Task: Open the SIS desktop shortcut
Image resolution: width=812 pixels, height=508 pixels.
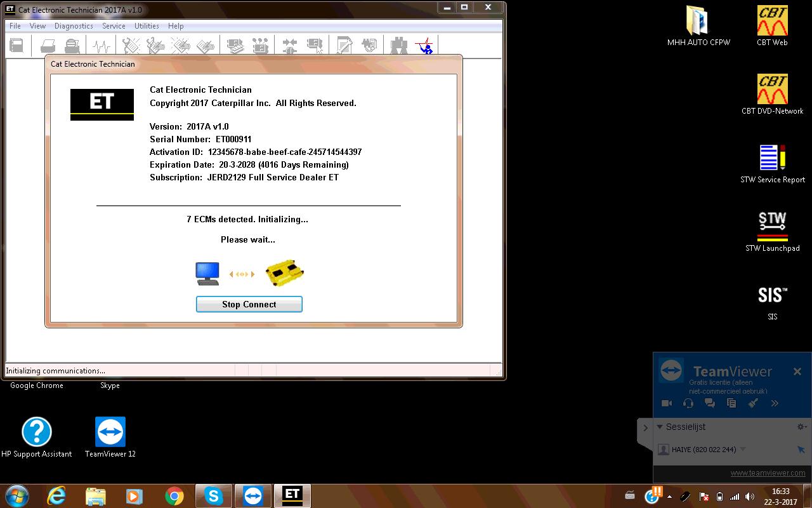Action: click(772, 300)
